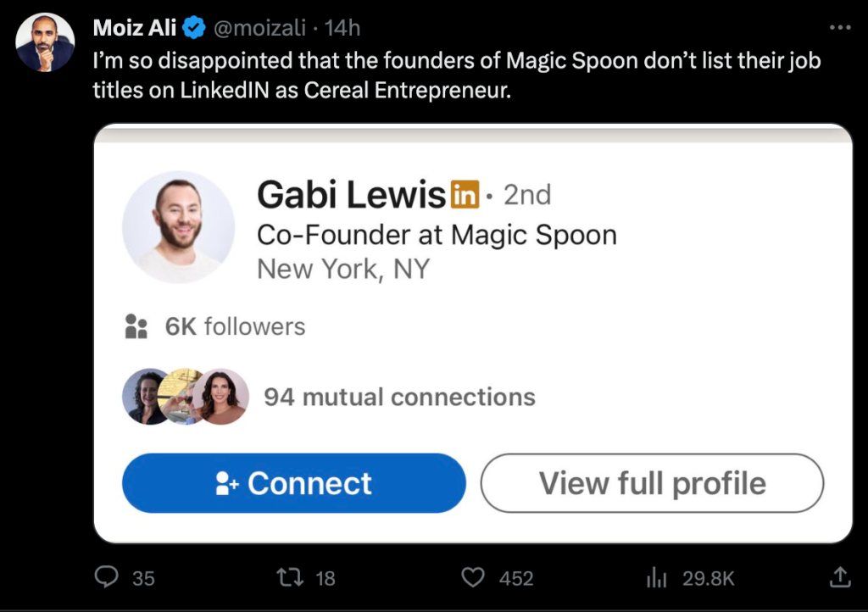Open Moiz Ali's profile avatar
This screenshot has width=868, height=612.
(x=46, y=42)
